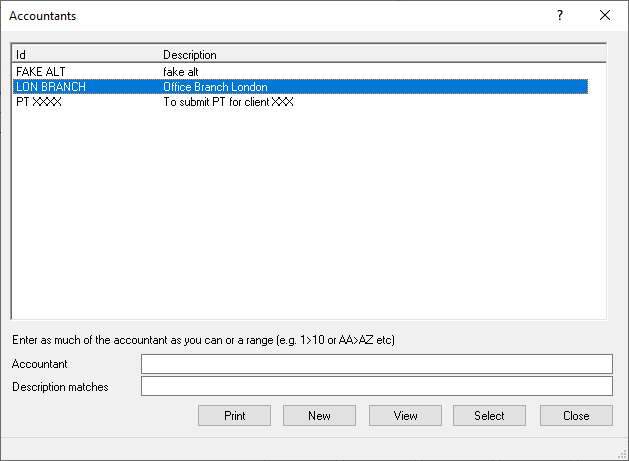Close the Accountants window with X
The width and height of the screenshot is (629, 461).
[x=605, y=15]
